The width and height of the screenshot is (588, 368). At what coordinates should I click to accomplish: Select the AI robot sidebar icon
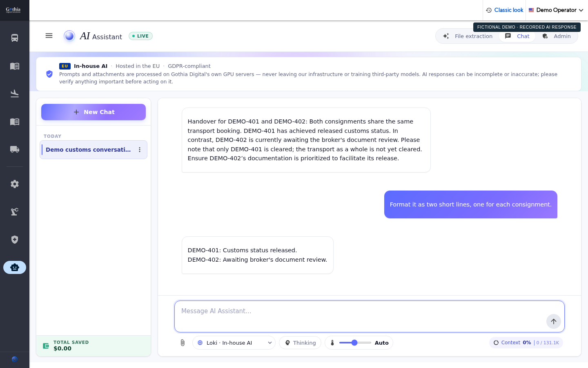pos(15,267)
